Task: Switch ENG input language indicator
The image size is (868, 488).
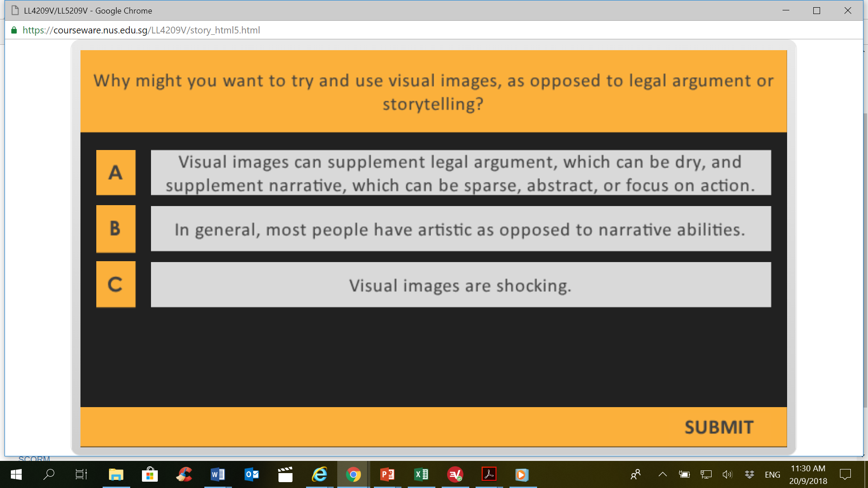Action: 772,474
